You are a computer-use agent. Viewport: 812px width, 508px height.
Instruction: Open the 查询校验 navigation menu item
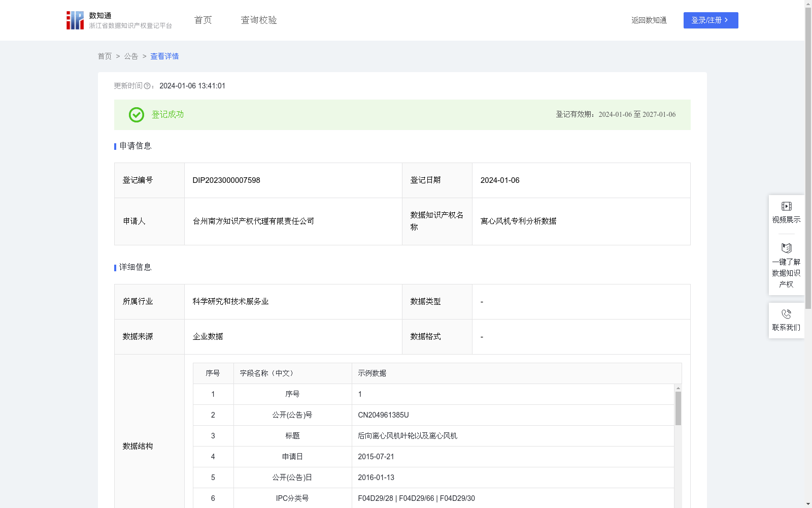tap(259, 20)
